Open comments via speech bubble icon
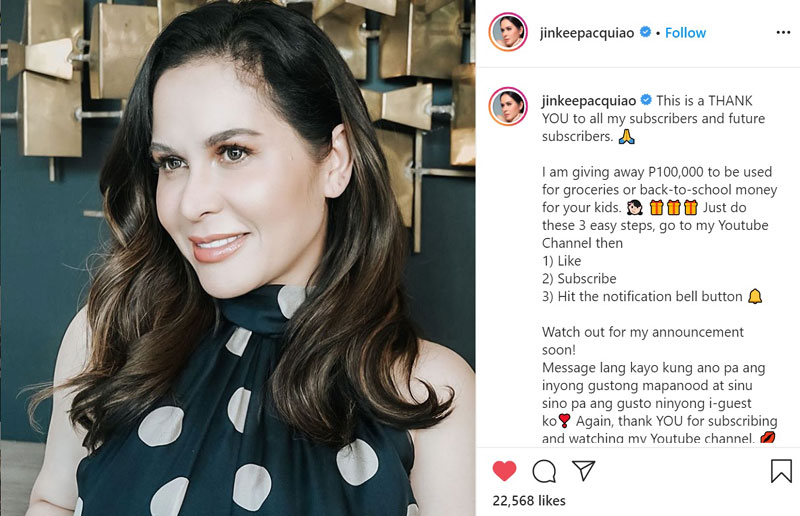Viewport: 800px width, 516px height. coord(544,471)
